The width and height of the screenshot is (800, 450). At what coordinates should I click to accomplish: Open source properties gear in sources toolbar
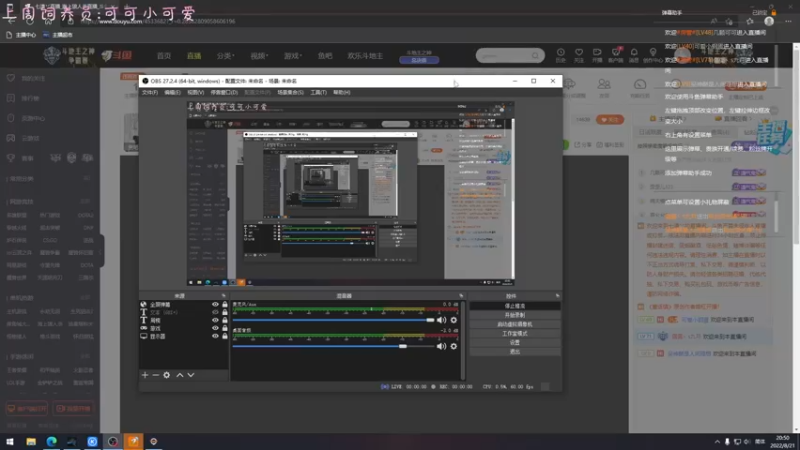pyautogui.click(x=167, y=375)
